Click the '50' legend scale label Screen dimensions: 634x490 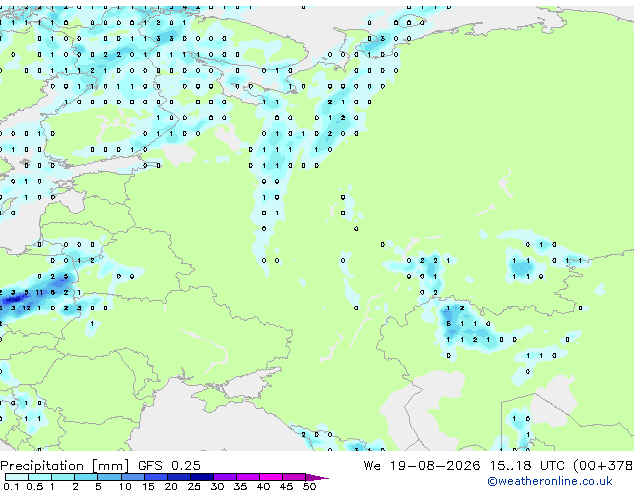click(x=309, y=486)
